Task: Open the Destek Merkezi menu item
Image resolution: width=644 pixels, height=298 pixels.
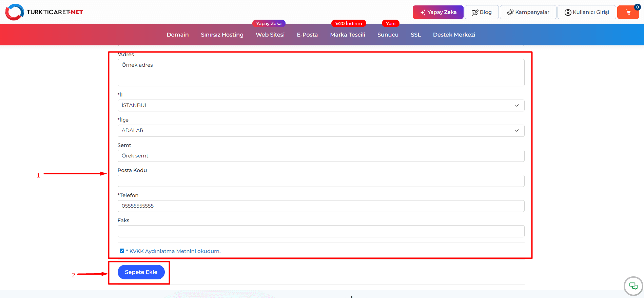Action: pyautogui.click(x=454, y=35)
